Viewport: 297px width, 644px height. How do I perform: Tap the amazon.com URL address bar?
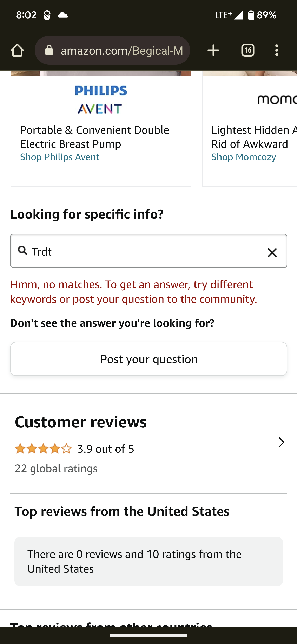tap(112, 50)
